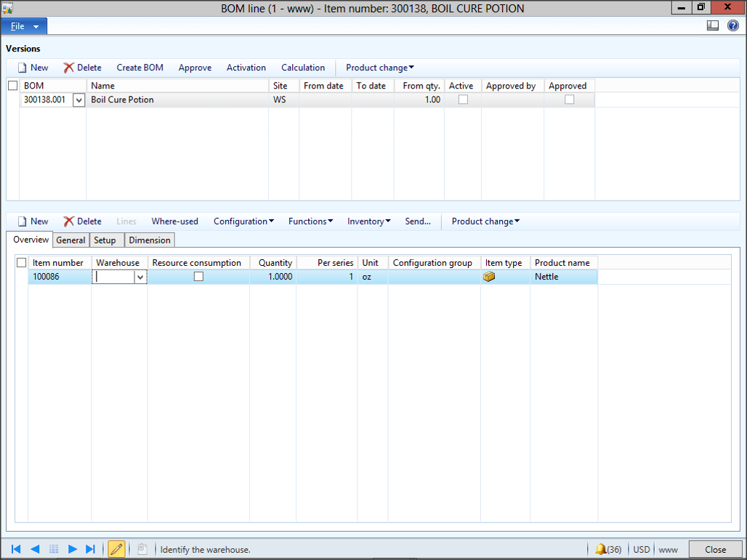The height and width of the screenshot is (560, 747).
Task: Select the BOM version 300138.001 checkbox
Action: point(12,100)
